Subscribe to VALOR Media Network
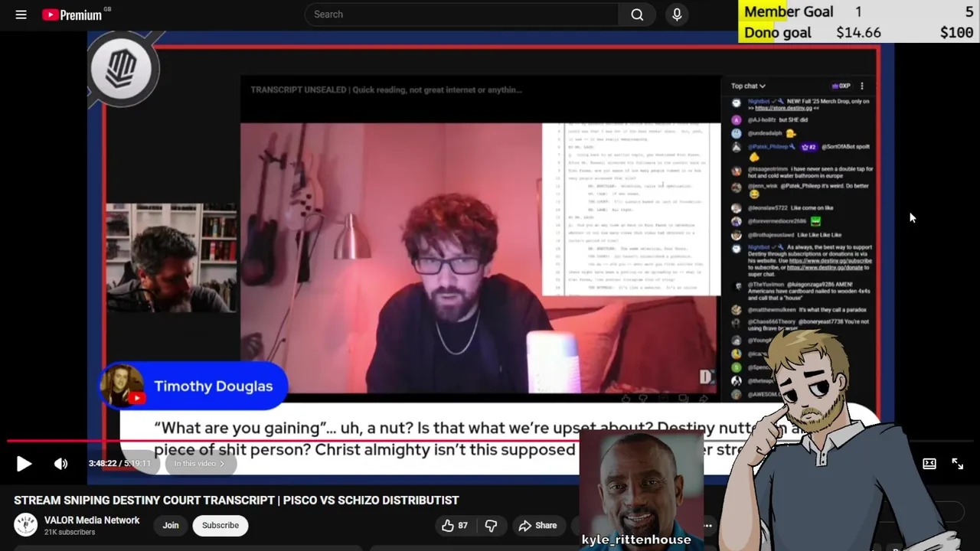 (x=220, y=525)
